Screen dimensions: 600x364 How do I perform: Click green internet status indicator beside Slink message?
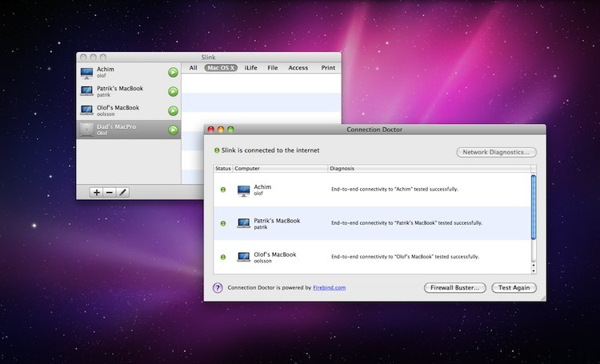click(217, 150)
